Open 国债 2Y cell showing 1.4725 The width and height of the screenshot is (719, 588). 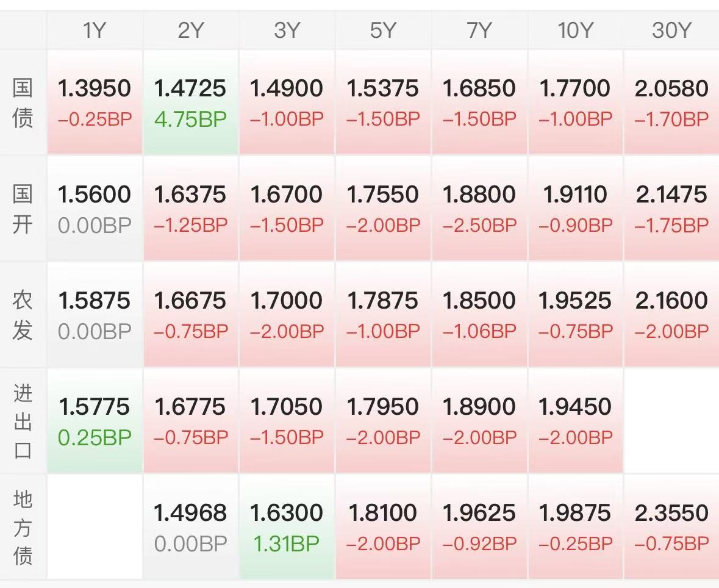coord(190,102)
